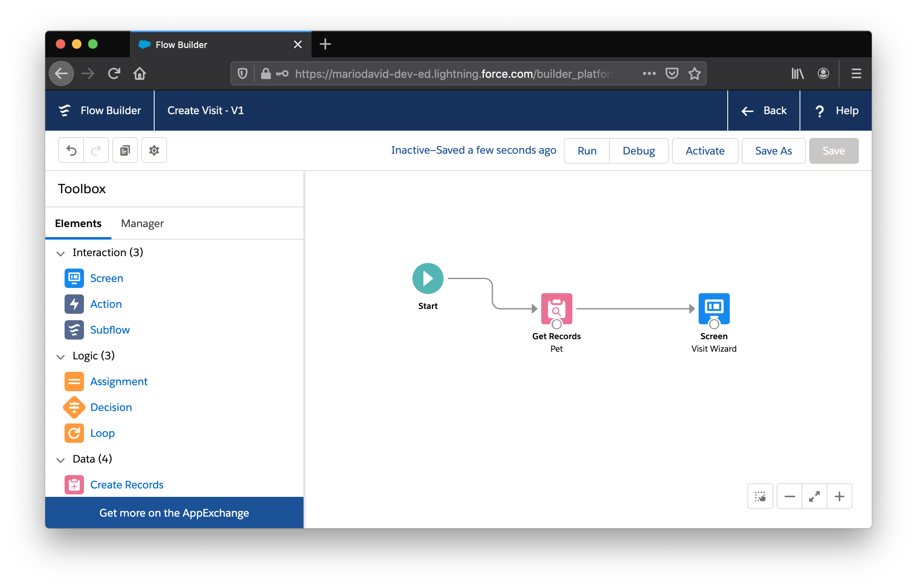Screen dimensions: 917x588
Task: Click the Toolbox heading text
Action: [82, 189]
